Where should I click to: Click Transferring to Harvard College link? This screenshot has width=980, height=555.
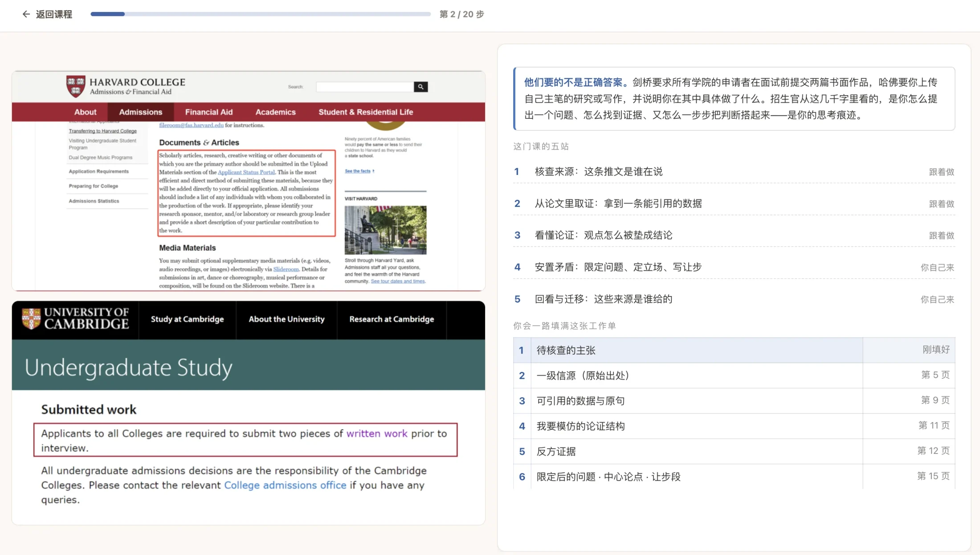point(102,131)
